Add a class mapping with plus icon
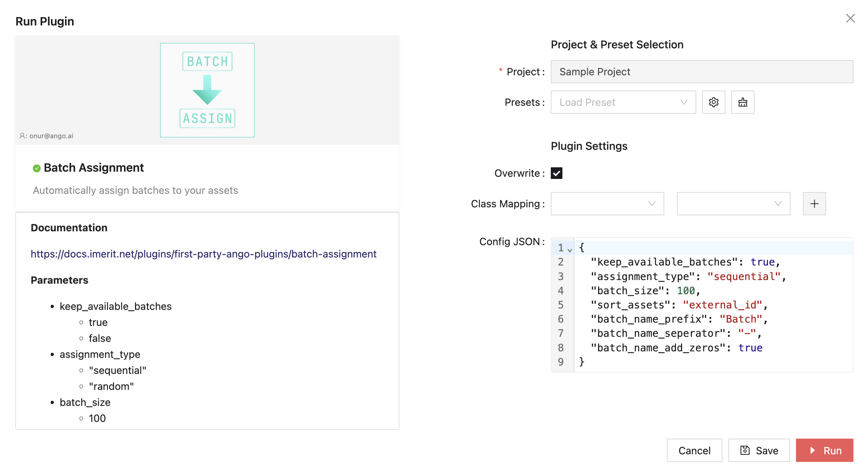 pyautogui.click(x=814, y=204)
